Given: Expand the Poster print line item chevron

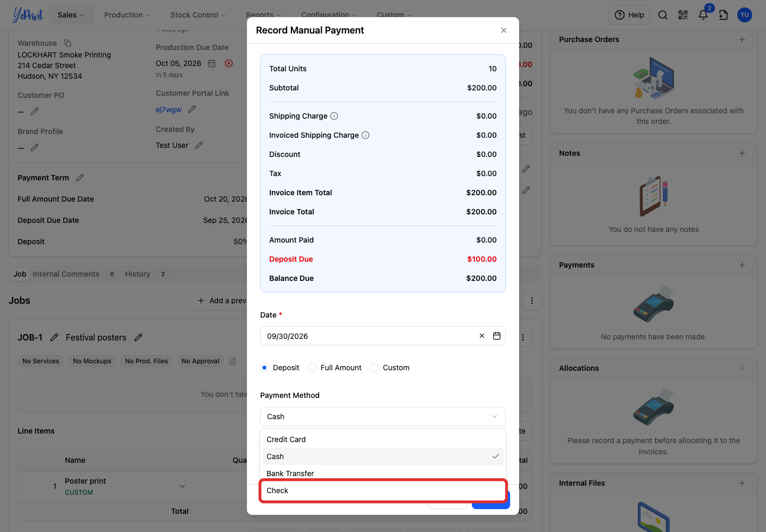Looking at the screenshot, I should coord(182,486).
